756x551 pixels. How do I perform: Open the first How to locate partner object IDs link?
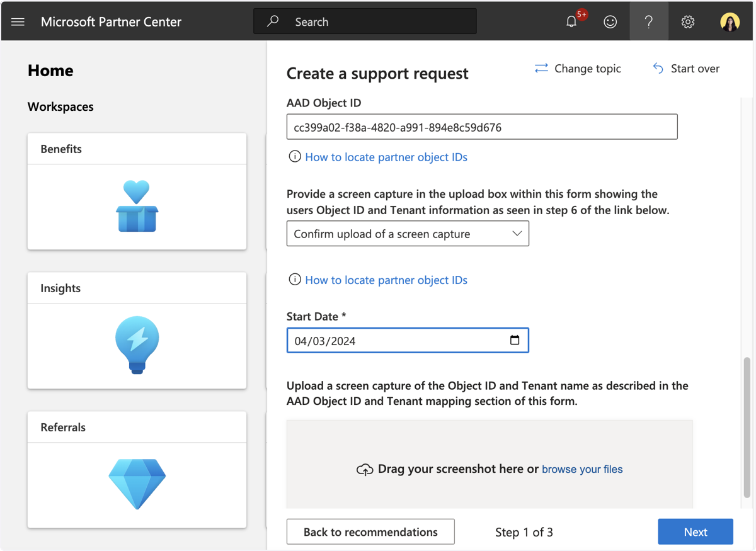[386, 157]
